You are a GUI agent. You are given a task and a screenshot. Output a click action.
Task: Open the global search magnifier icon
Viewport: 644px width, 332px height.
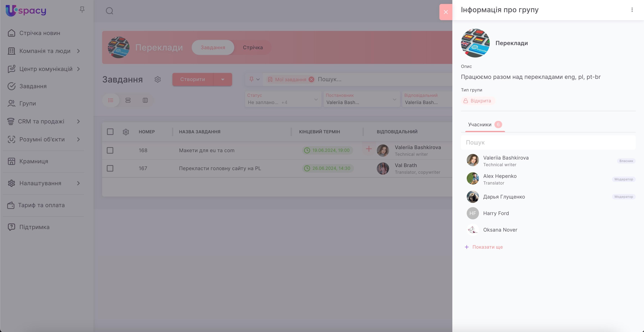coord(109,11)
